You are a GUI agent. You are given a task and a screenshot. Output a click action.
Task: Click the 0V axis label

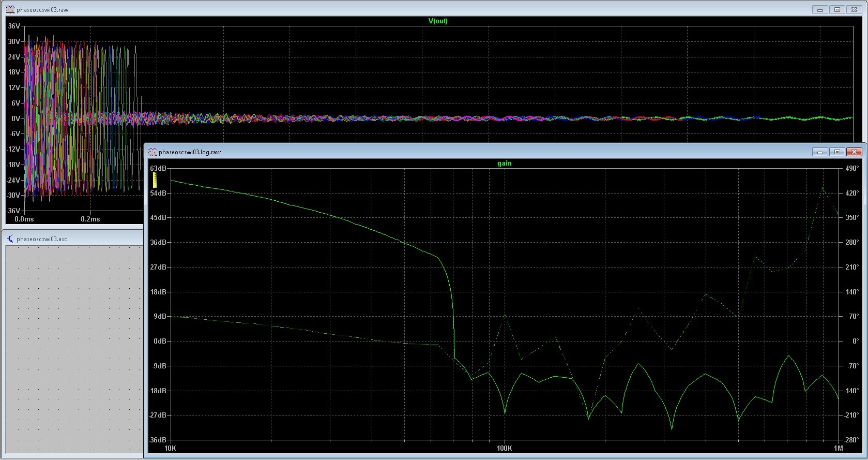[x=16, y=118]
